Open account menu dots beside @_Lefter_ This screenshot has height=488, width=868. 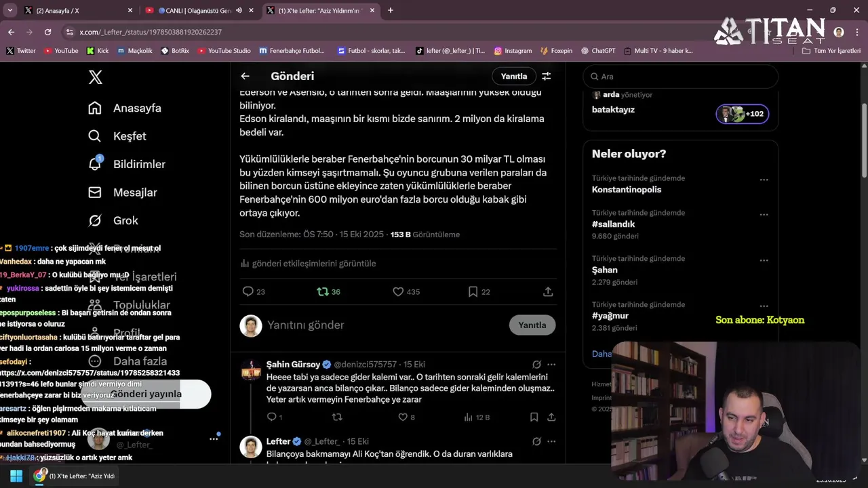[x=214, y=439]
